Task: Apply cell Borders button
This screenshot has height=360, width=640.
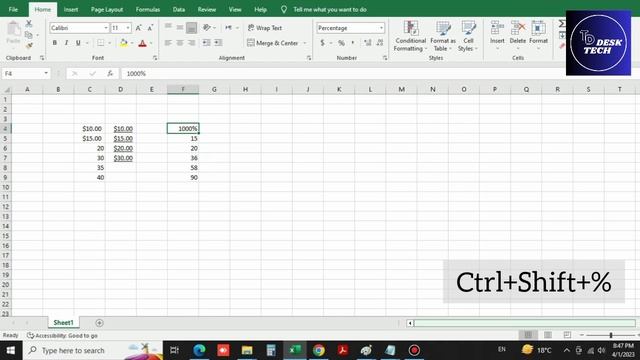Action: (100, 43)
